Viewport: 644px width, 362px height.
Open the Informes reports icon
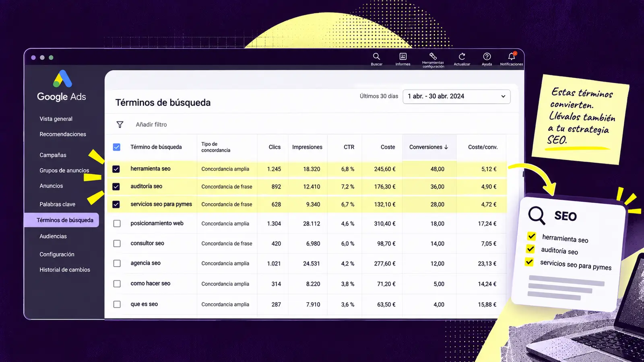403,57
